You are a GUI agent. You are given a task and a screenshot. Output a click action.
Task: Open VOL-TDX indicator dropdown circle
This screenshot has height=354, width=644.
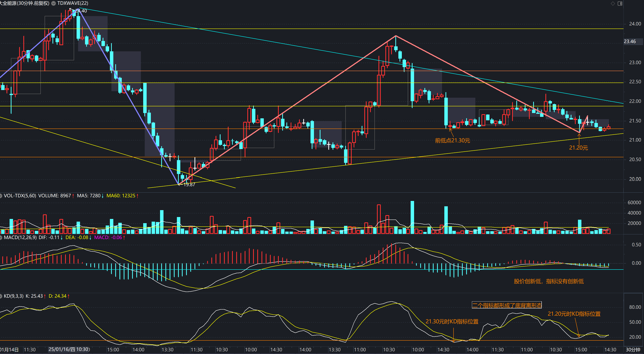pyautogui.click(x=1, y=196)
